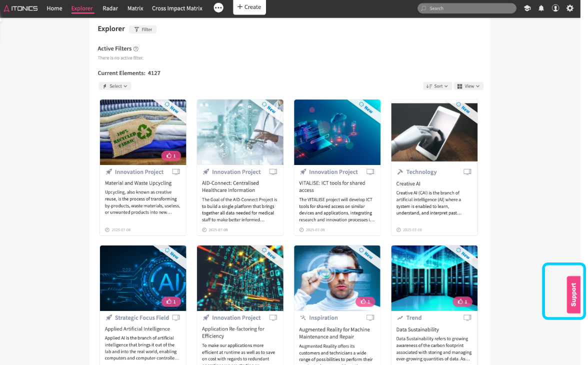588x365 pixels.
Task: Click the Create button
Action: [249, 7]
